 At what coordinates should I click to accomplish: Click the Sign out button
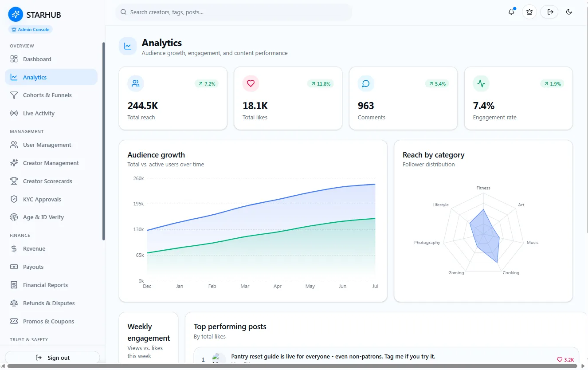click(x=52, y=358)
